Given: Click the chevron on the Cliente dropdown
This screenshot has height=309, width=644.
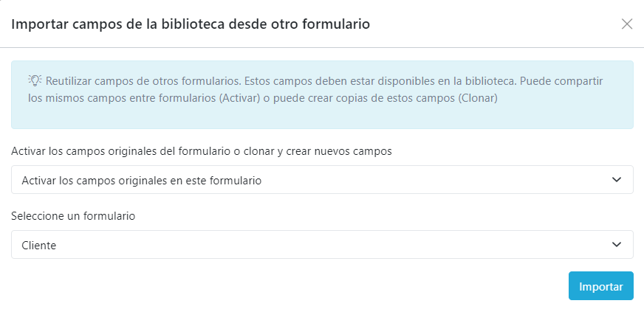Looking at the screenshot, I should (x=617, y=245).
